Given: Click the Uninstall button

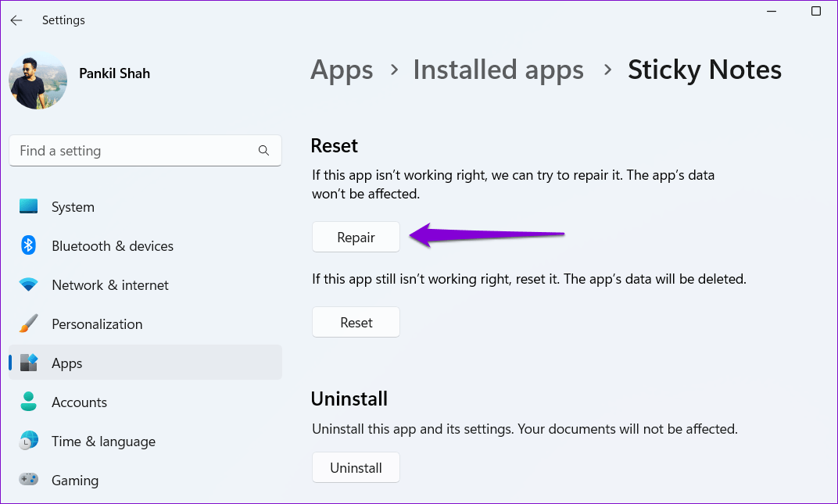Looking at the screenshot, I should tap(356, 467).
